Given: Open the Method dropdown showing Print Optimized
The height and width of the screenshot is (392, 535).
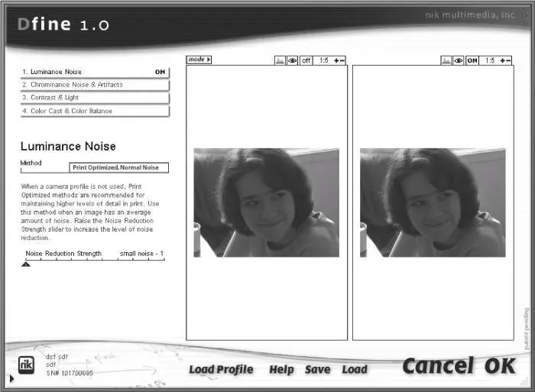Looking at the screenshot, I should (119, 167).
